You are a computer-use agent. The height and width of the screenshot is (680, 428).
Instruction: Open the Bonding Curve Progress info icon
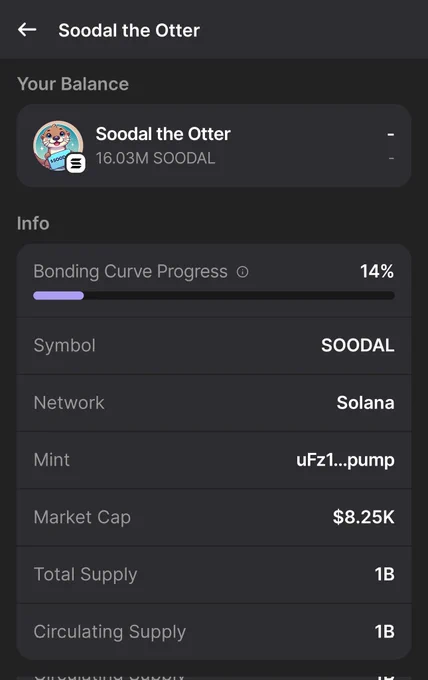click(242, 272)
